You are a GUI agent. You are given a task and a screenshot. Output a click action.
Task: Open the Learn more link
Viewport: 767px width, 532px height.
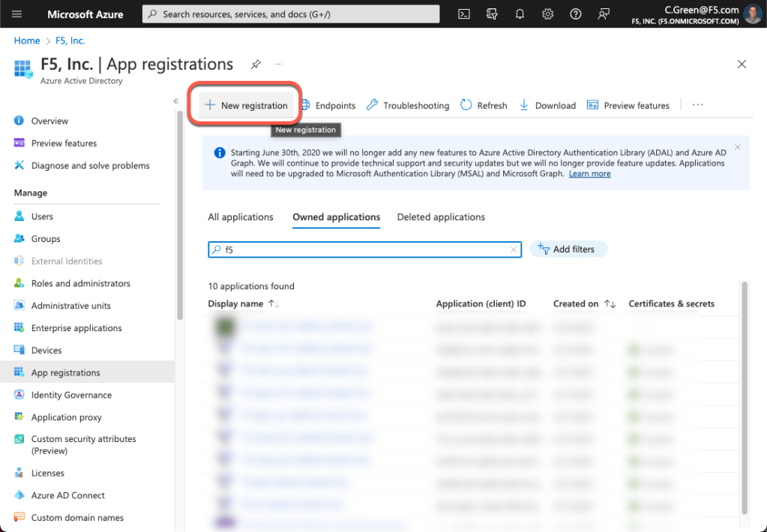pyautogui.click(x=589, y=174)
